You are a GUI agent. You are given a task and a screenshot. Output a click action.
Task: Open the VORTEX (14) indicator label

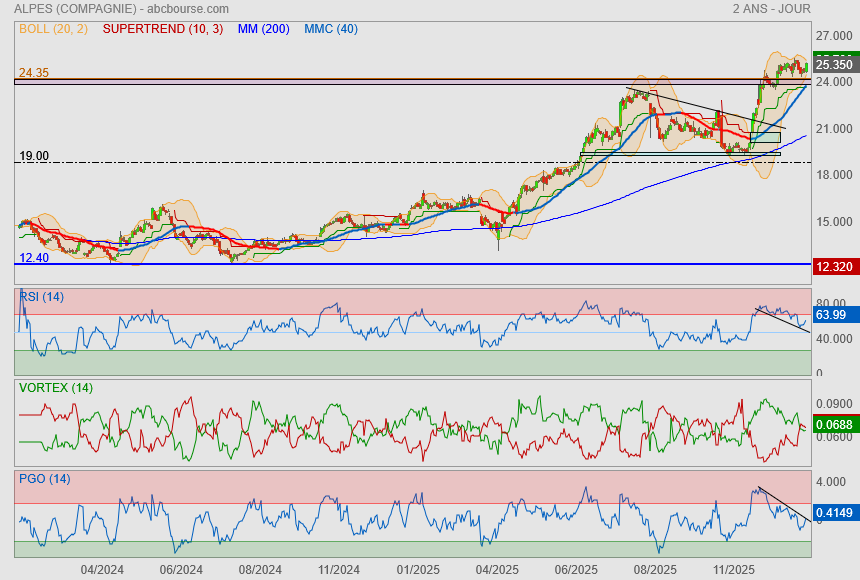[x=55, y=387]
